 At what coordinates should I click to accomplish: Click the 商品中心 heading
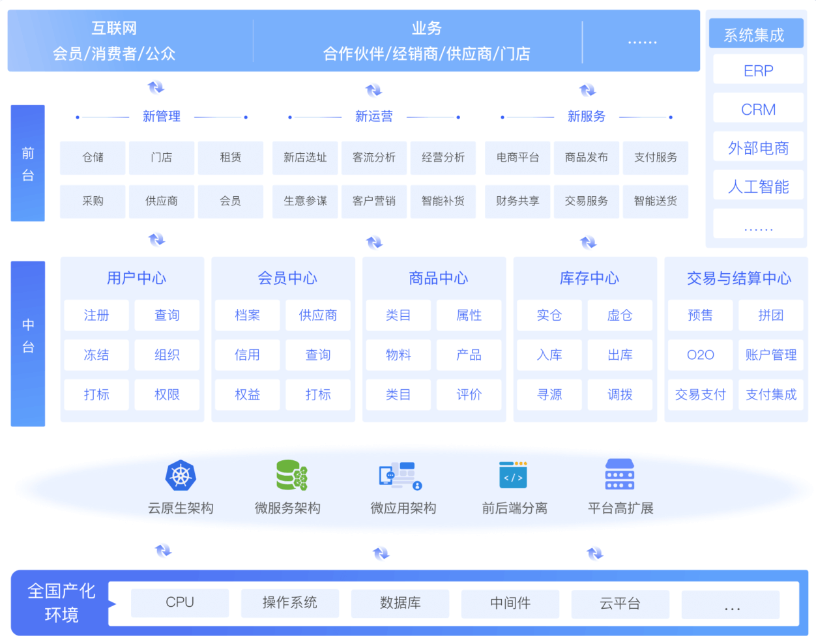439,278
